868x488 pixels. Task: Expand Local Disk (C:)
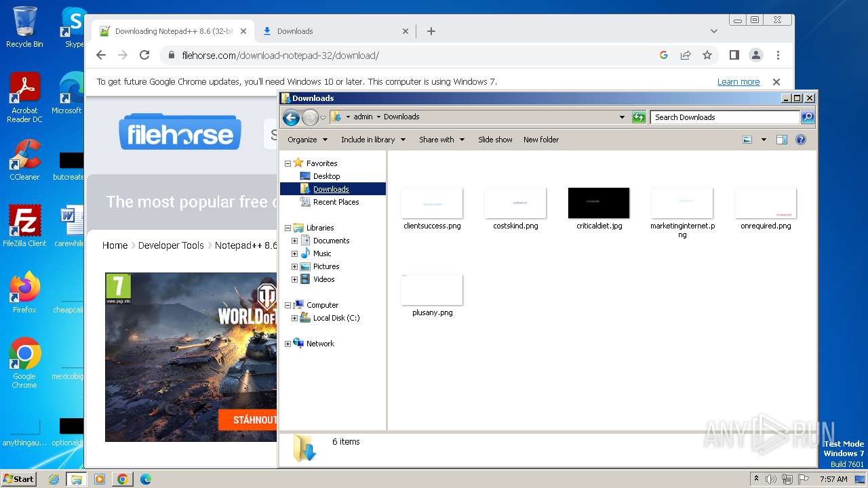tap(294, 318)
